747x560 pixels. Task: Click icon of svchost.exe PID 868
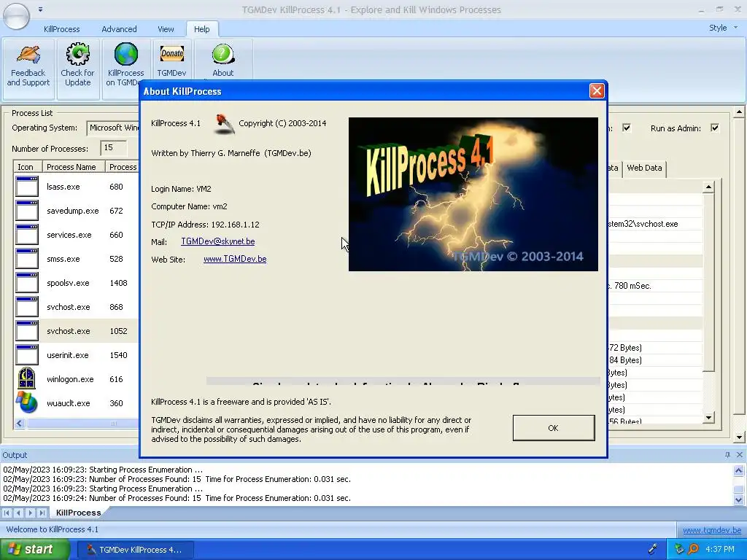click(x=27, y=307)
